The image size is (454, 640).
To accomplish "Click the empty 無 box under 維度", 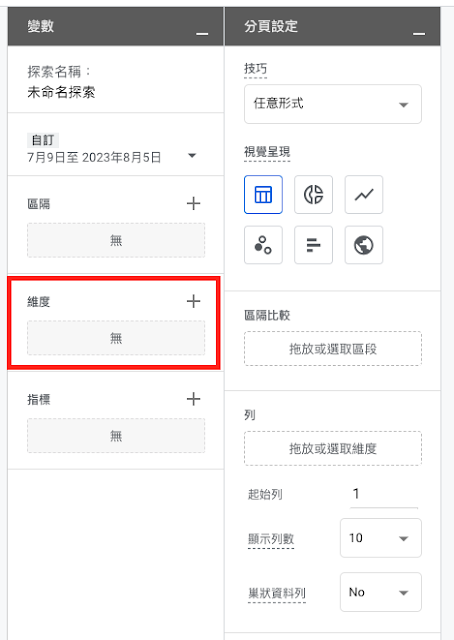I will 116,338.
